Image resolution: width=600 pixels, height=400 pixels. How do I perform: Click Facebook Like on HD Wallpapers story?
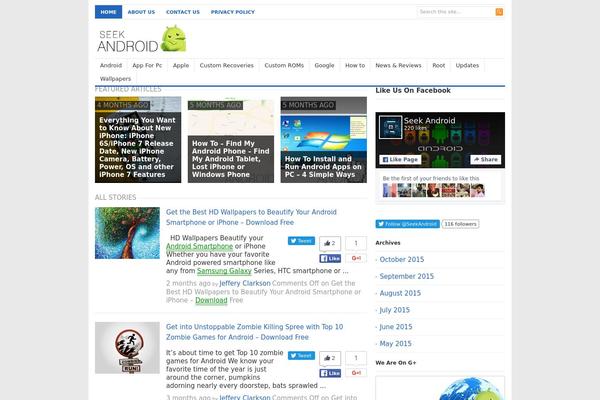click(330, 258)
